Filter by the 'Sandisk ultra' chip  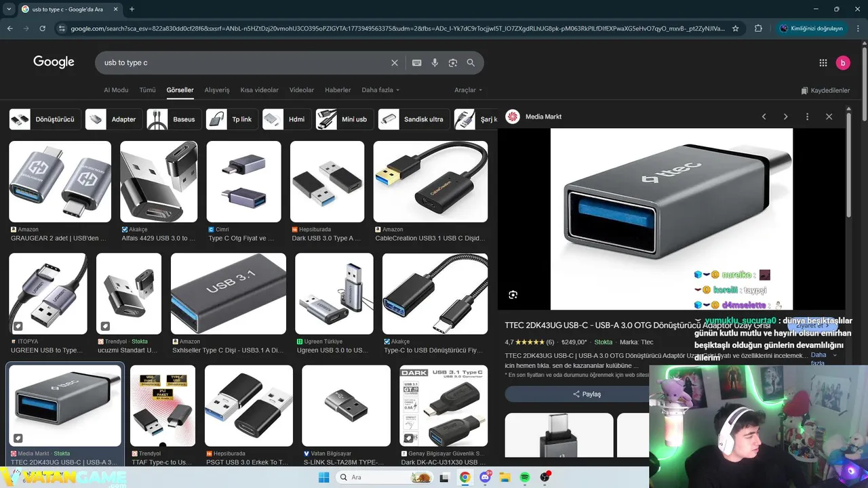pyautogui.click(x=414, y=119)
